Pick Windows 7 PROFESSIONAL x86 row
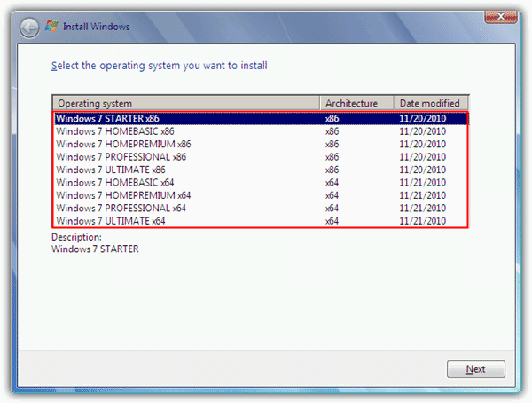 (x=261, y=157)
